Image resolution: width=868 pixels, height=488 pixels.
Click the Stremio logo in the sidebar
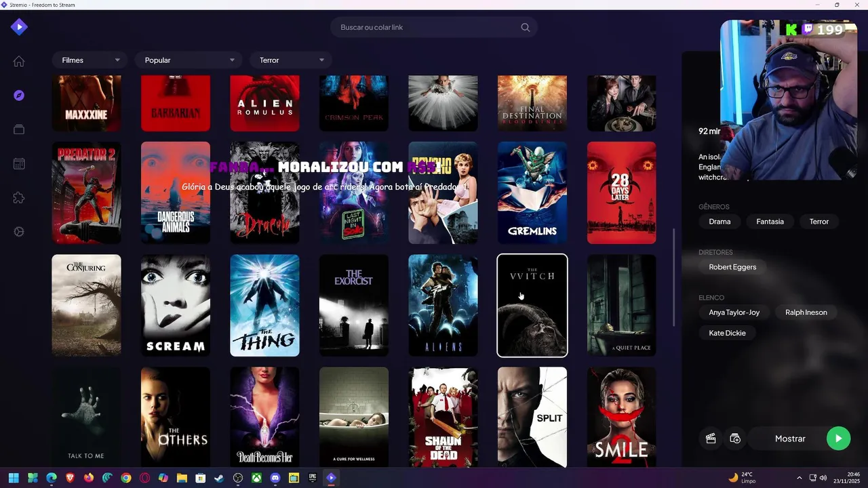[19, 27]
